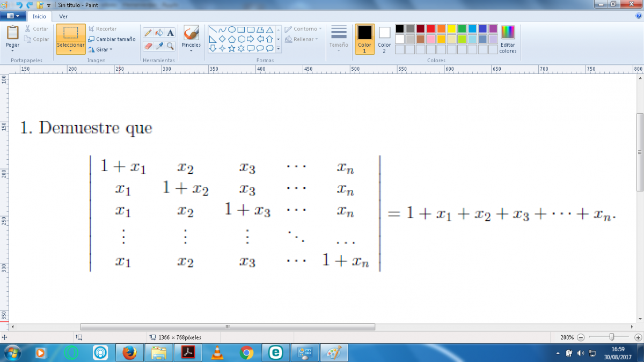644x362 pixels.
Task: Click the Magnifier zoom tool
Action: pyautogui.click(x=170, y=46)
